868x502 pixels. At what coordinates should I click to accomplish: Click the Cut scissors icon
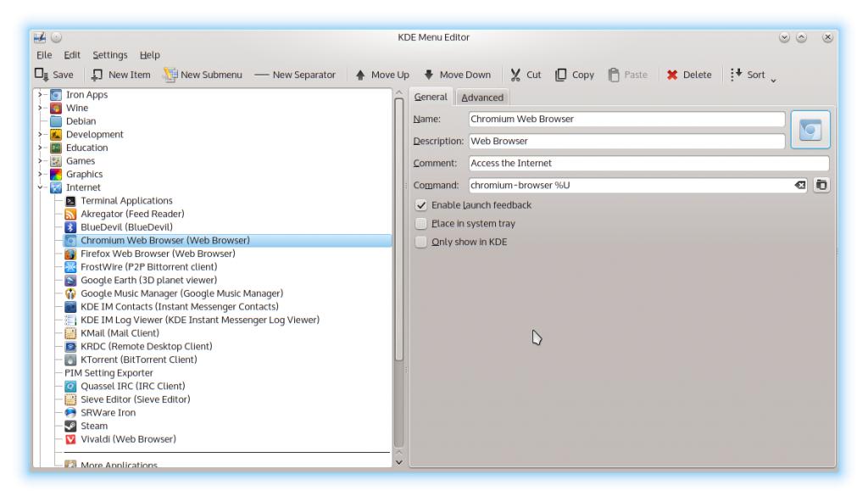[x=515, y=75]
